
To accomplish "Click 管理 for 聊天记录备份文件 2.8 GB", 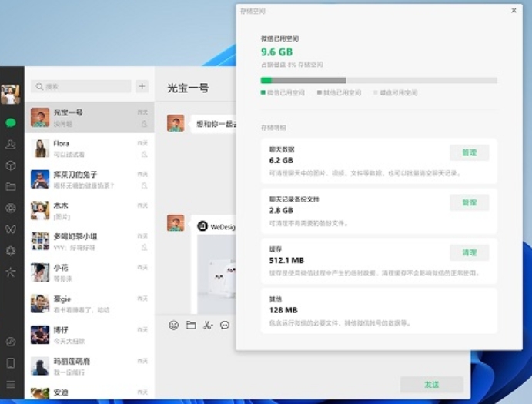I will pos(469,202).
